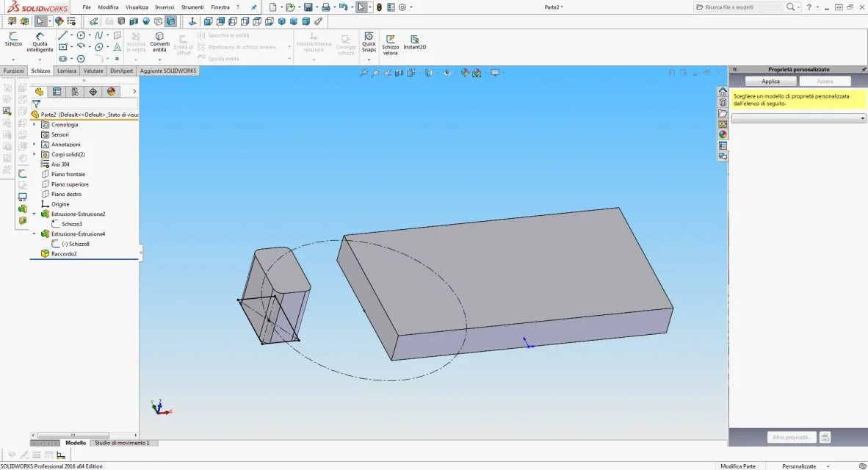Open the File menu

point(87,7)
